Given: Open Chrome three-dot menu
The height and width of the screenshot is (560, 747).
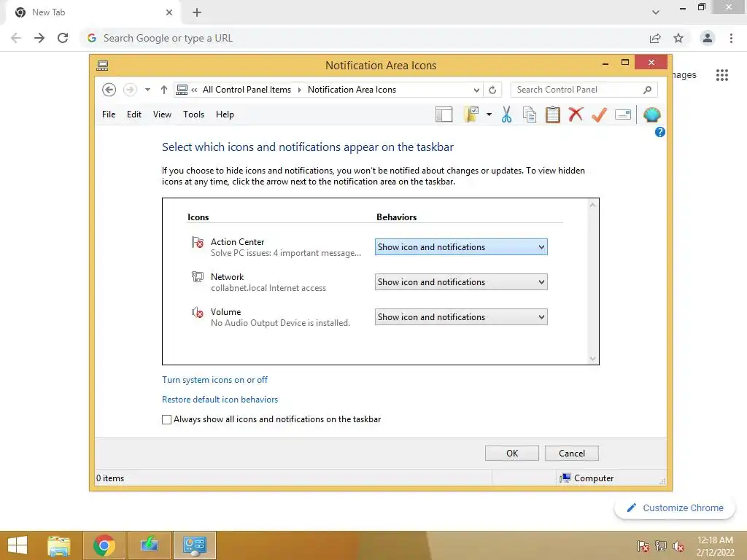Looking at the screenshot, I should pos(731,38).
